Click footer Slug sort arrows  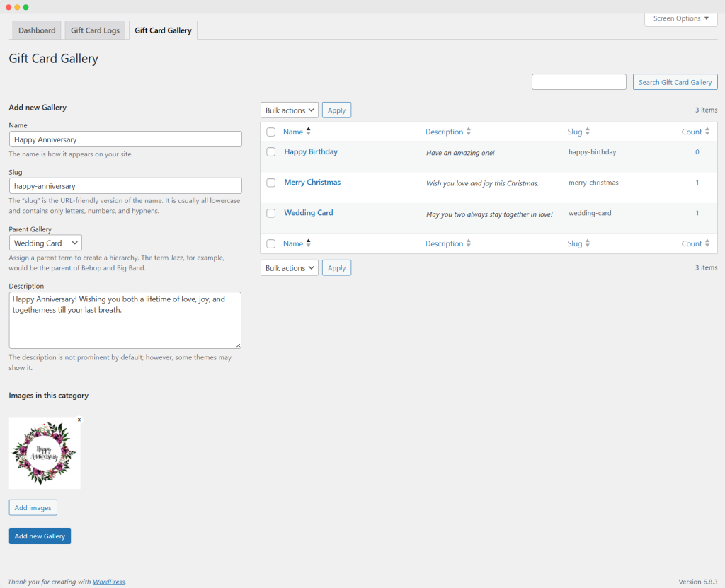point(587,243)
